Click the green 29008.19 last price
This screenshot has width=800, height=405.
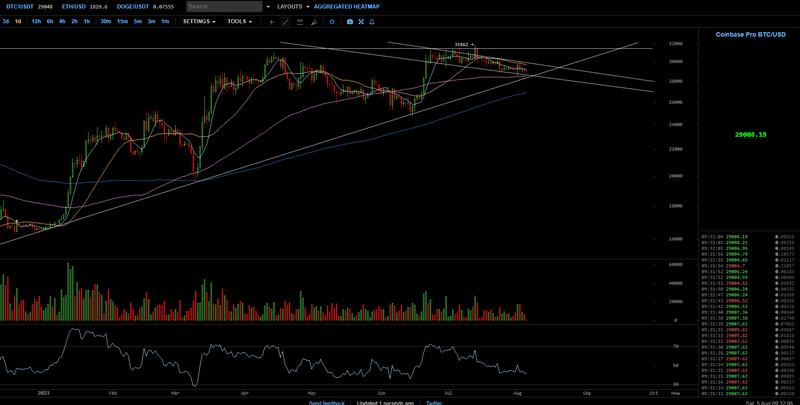[x=751, y=135]
